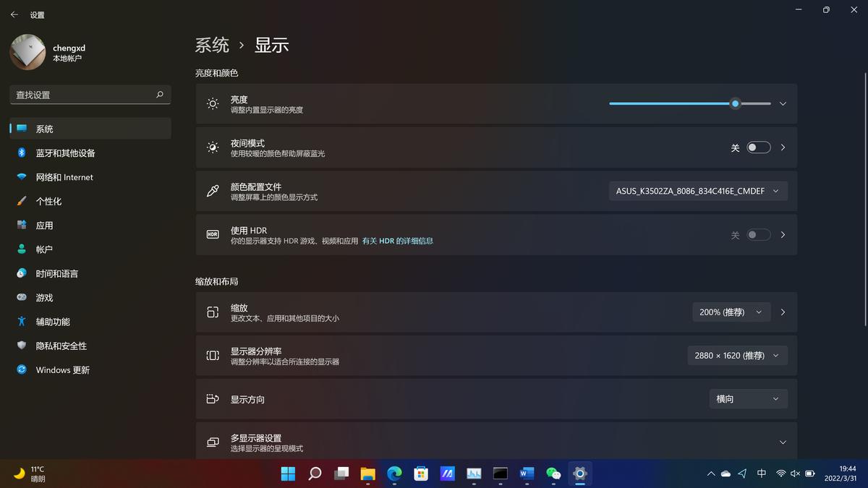Click the Wi-Fi icon in system tray
Image resolution: width=868 pixels, height=488 pixels.
pos(781,474)
